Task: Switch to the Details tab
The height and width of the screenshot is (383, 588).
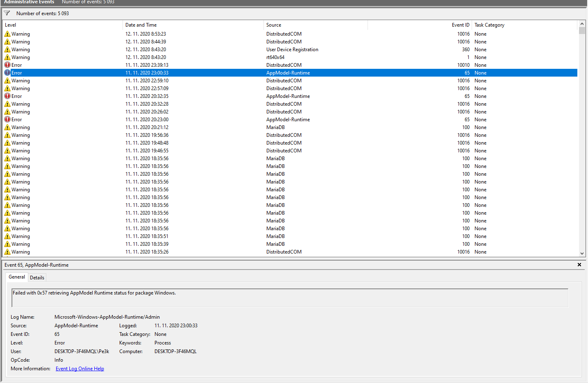Action: click(x=37, y=278)
